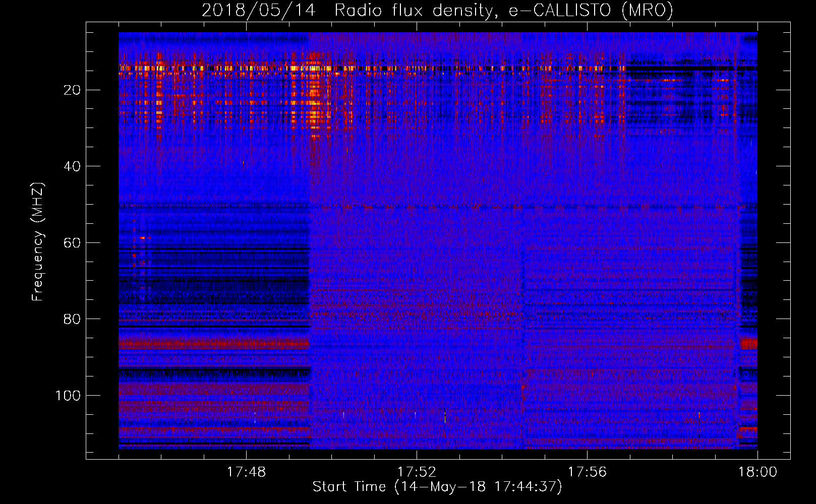Click the red band near 87 MHz on the left side

tap(213, 344)
